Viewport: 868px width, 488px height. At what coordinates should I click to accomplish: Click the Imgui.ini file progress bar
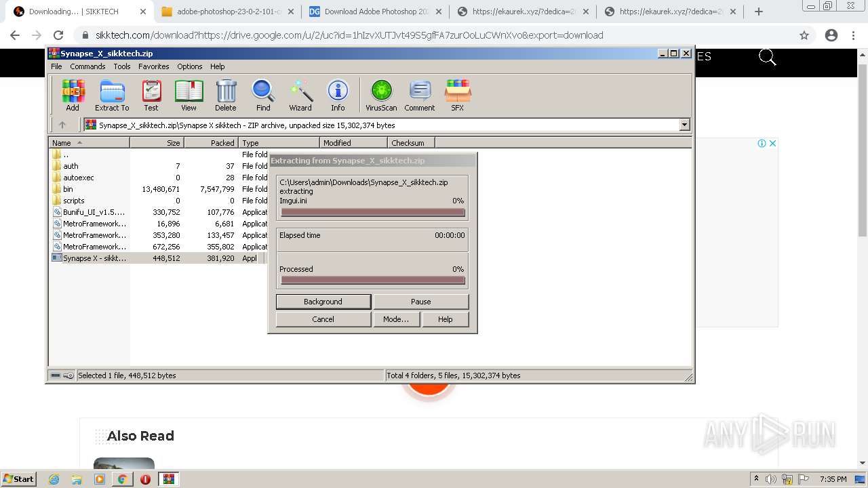[x=373, y=212]
